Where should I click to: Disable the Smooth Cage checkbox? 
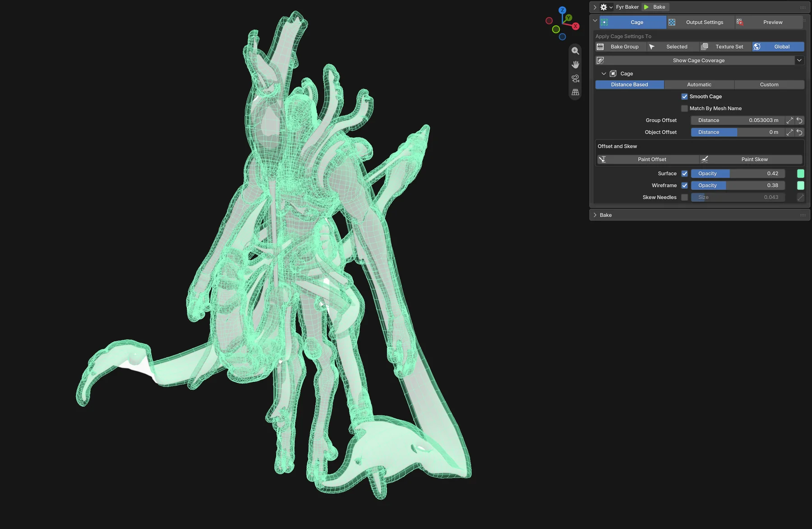(684, 97)
